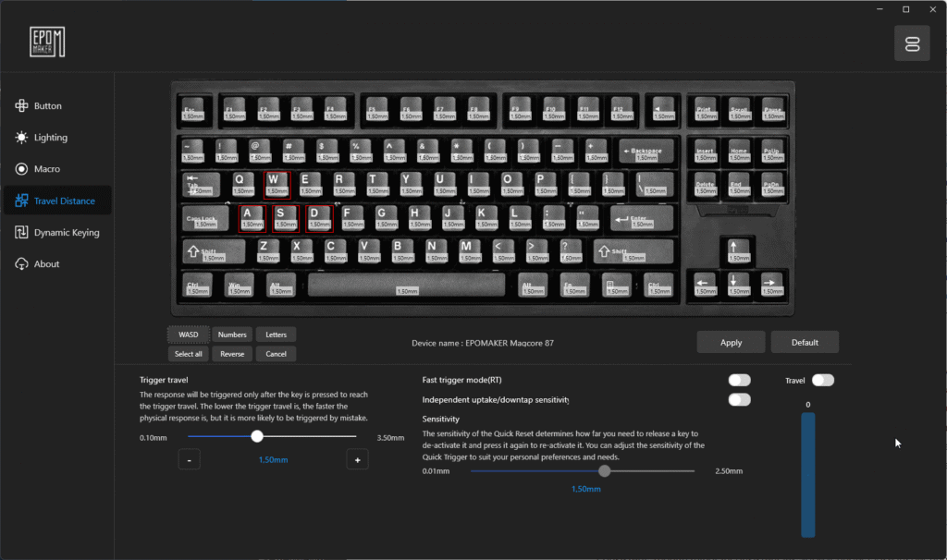Click the trigger travel slider handle
This screenshot has height=560, width=947.
tap(257, 436)
